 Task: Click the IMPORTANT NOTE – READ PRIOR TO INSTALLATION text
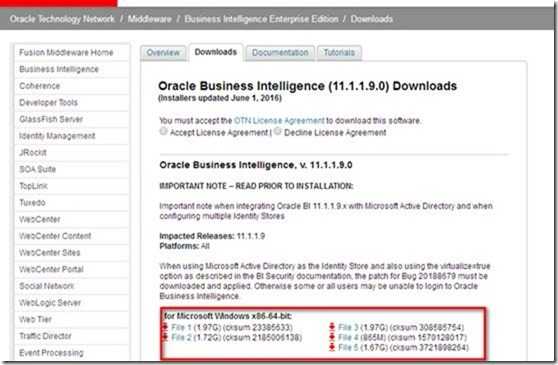click(256, 186)
